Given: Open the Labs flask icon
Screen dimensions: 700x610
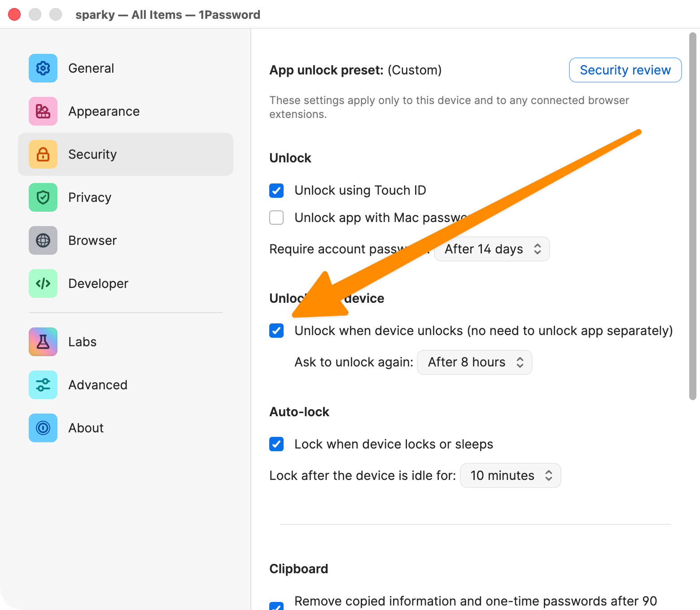Looking at the screenshot, I should click(x=43, y=341).
